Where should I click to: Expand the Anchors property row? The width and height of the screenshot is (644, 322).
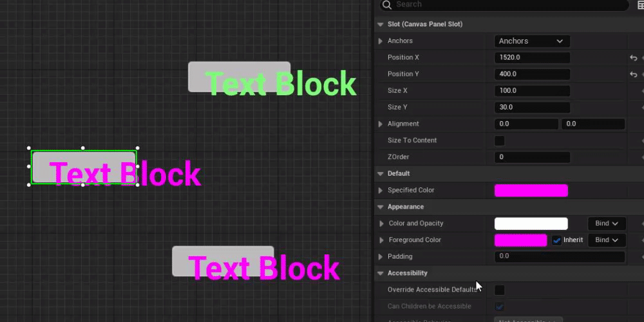[x=381, y=41]
